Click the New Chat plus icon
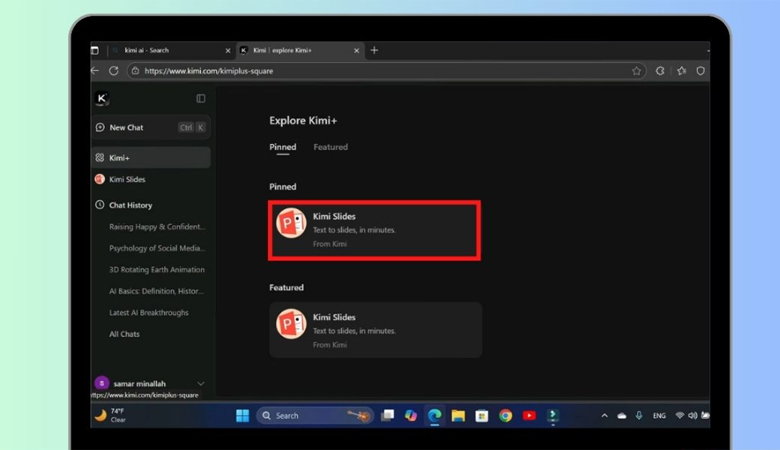 [x=99, y=127]
